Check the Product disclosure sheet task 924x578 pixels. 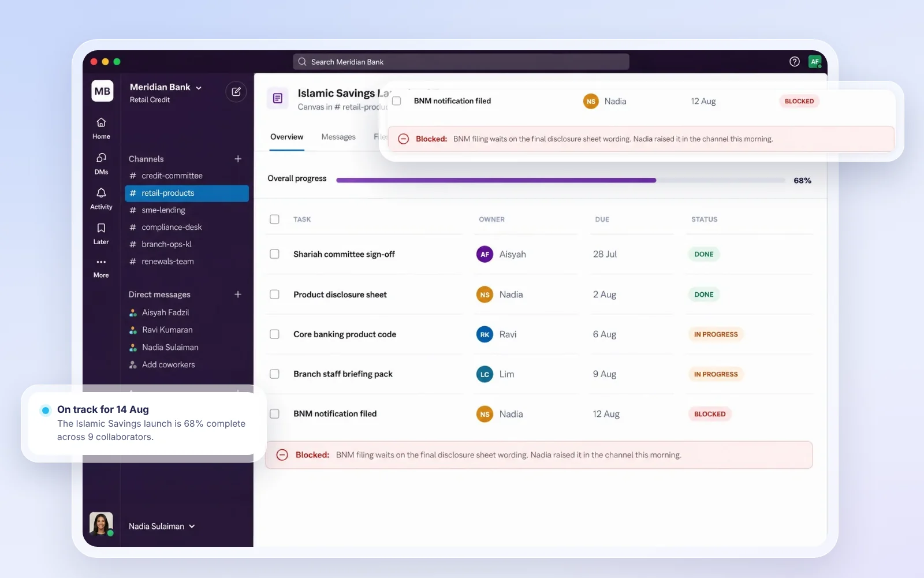pyautogui.click(x=274, y=294)
